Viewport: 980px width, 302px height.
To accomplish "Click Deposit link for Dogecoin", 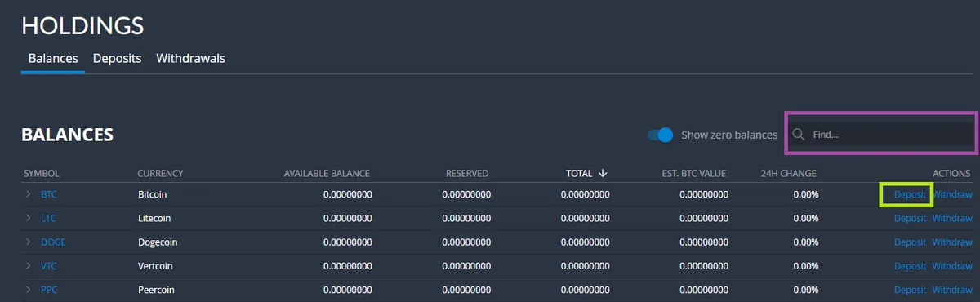I will tap(910, 242).
